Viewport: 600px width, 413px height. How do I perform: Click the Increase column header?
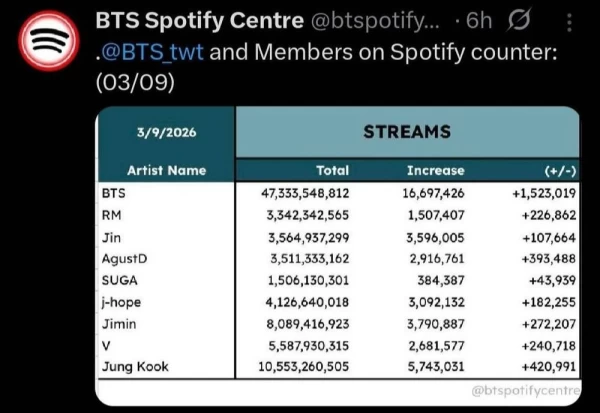click(x=435, y=170)
